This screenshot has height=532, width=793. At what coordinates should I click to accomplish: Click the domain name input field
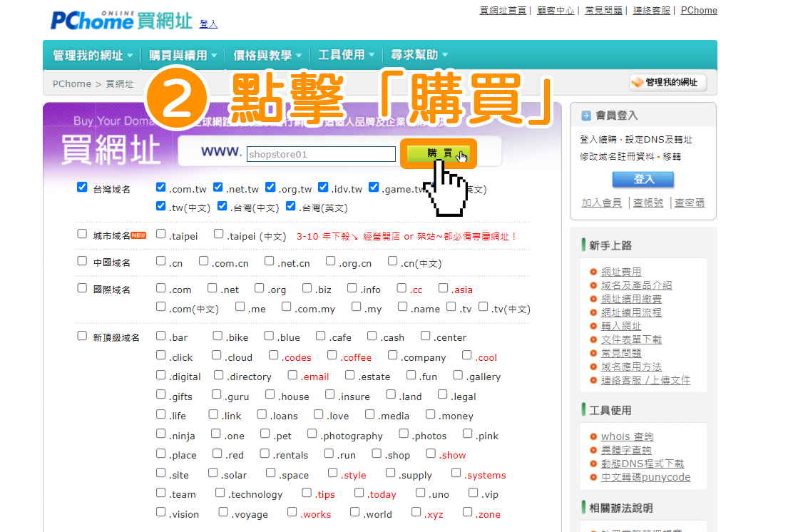321,154
